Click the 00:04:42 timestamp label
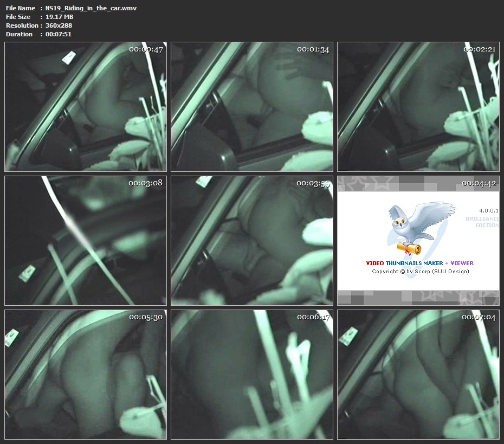This screenshot has height=444, width=504. point(479,183)
